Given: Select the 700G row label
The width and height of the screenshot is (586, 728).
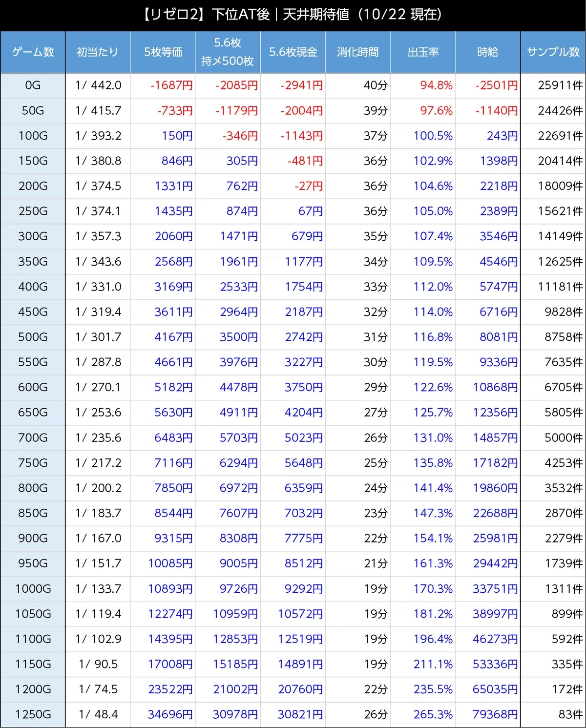Looking at the screenshot, I should tap(33, 437).
